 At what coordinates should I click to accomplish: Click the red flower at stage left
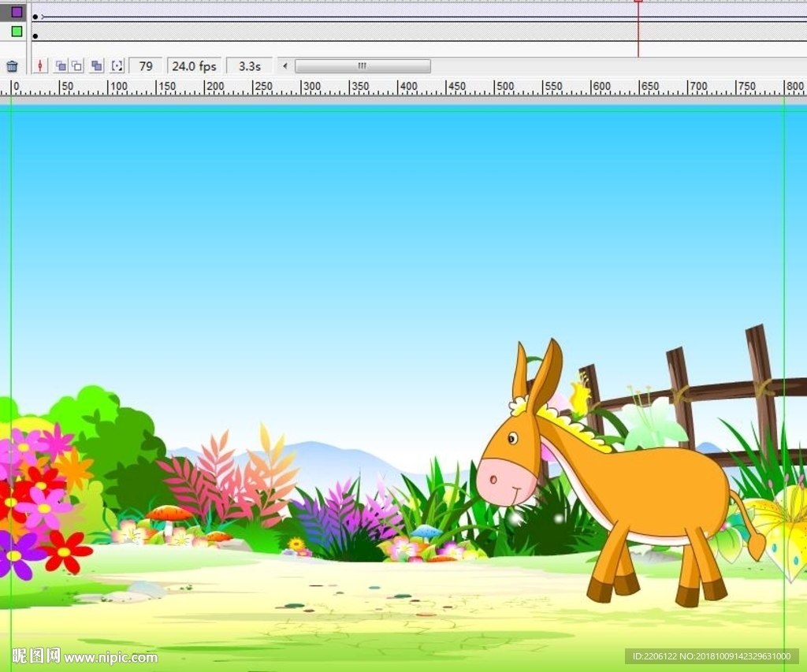tap(65, 551)
